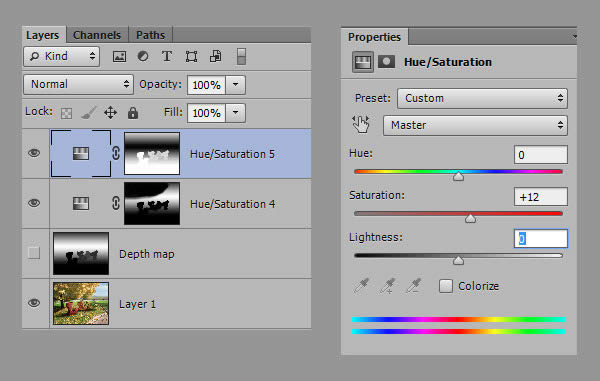Screen dimensions: 600x381
Task: Filter for adjustment layers icon
Action: [x=143, y=57]
